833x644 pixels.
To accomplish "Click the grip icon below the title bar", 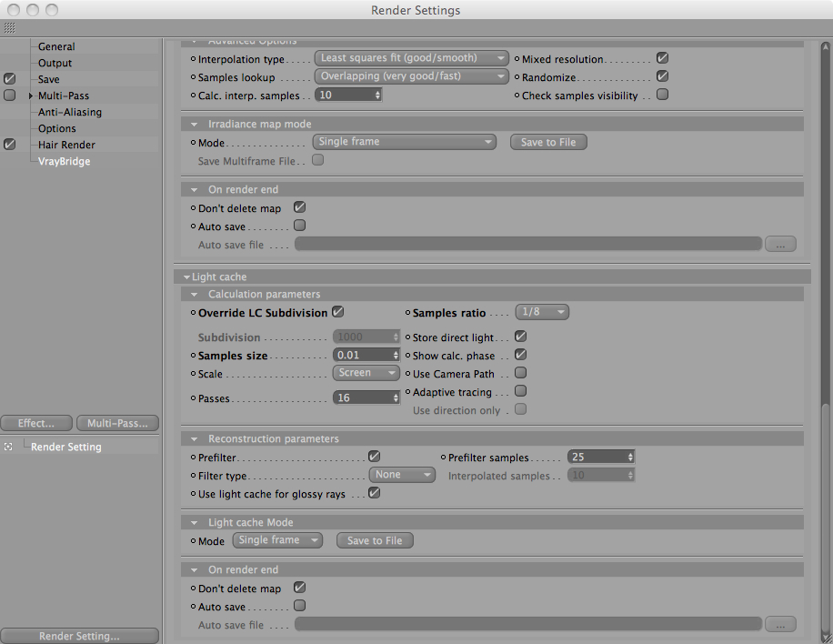I will coord(10,27).
